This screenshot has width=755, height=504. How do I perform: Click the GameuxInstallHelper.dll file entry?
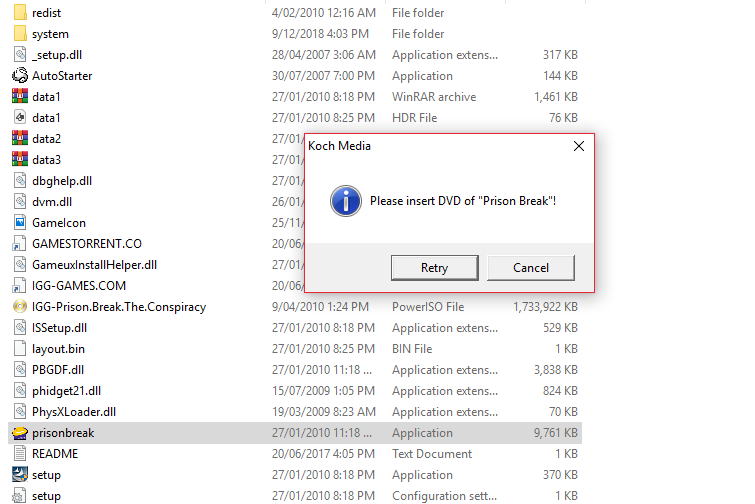[94, 265]
